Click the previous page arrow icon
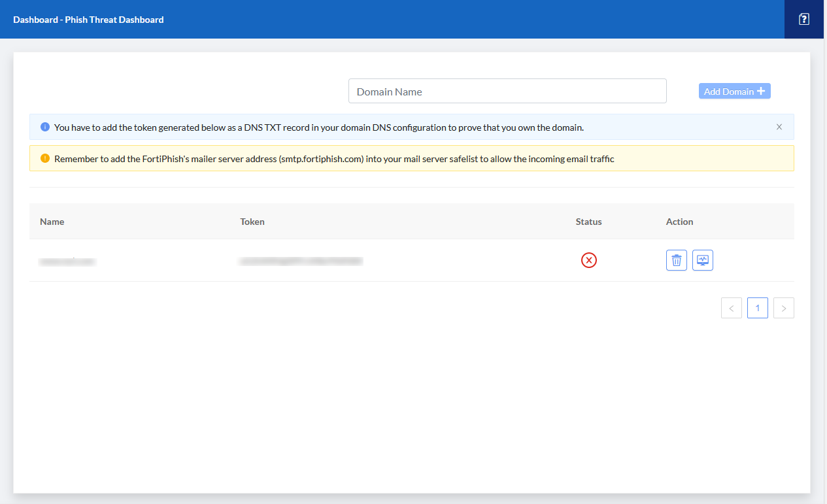This screenshot has width=827, height=504. coord(731,307)
